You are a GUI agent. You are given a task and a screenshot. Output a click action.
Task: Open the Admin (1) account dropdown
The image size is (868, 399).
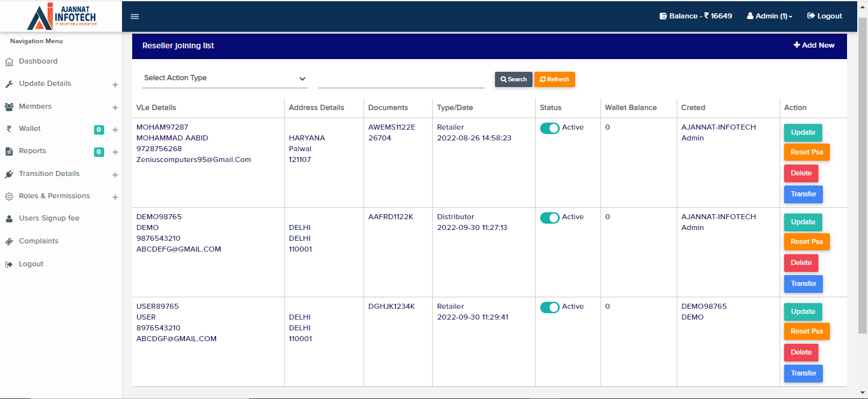[x=770, y=17]
